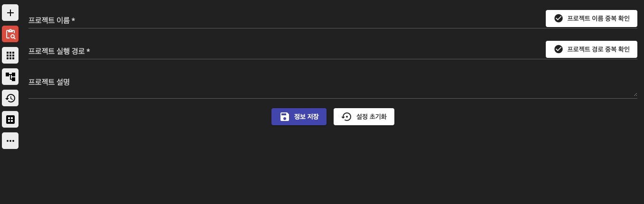Viewport: 644px width, 204px height.
Task: Focus the 프로젝트 실행 경로 input field
Action: [285, 51]
